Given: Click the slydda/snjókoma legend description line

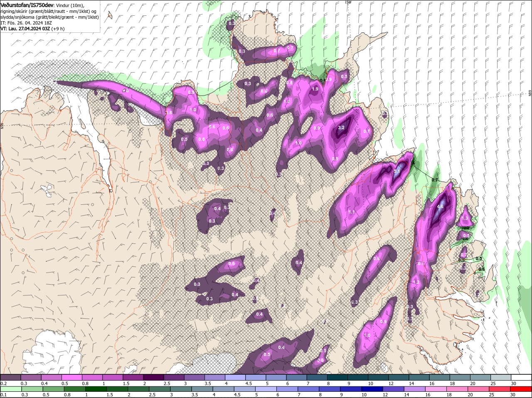Looking at the screenshot, I should click(50, 17).
